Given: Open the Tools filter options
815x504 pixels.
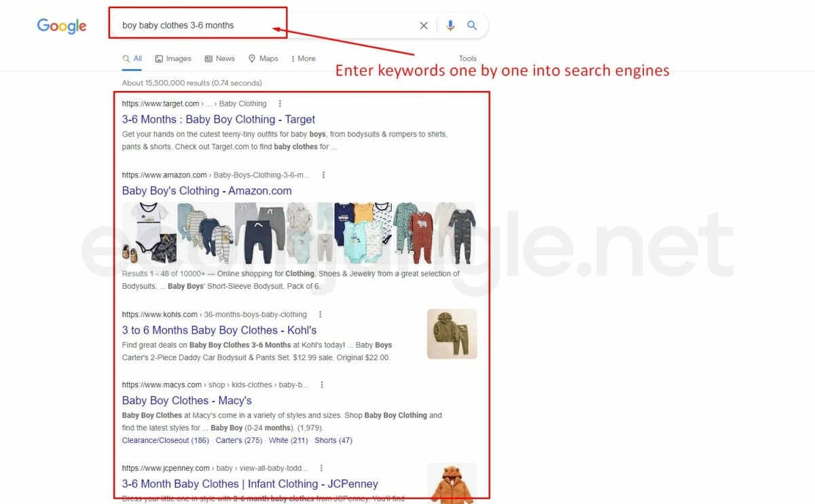Looking at the screenshot, I should click(x=467, y=58).
